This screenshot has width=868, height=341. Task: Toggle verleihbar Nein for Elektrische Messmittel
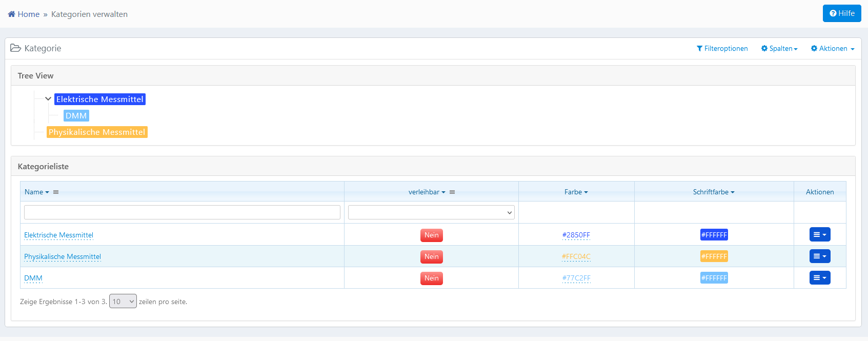coord(431,235)
